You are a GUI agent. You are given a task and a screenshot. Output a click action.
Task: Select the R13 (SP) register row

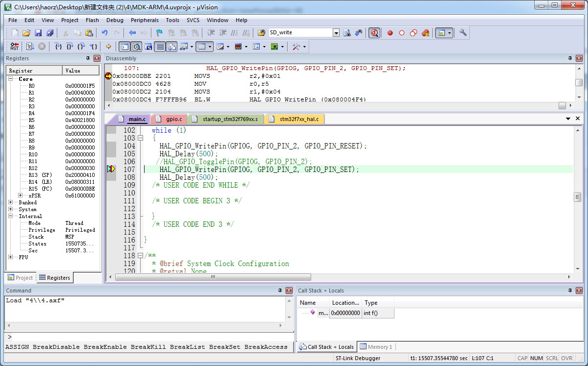(53, 175)
